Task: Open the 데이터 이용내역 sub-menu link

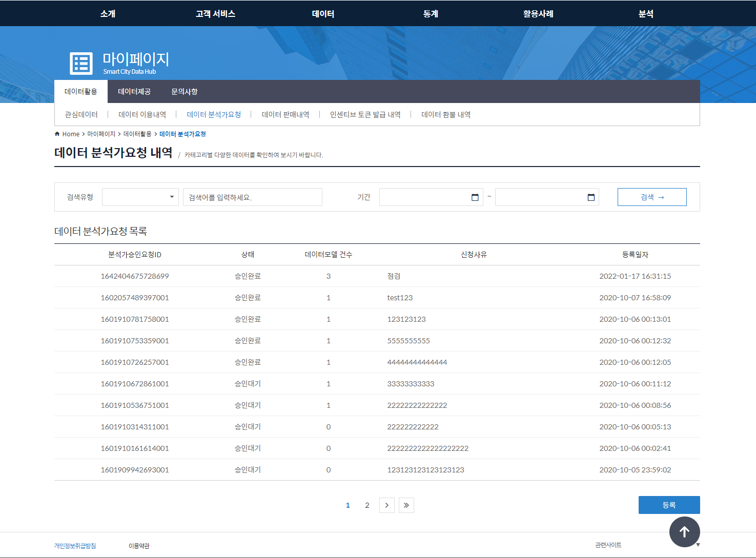Action: click(142, 115)
